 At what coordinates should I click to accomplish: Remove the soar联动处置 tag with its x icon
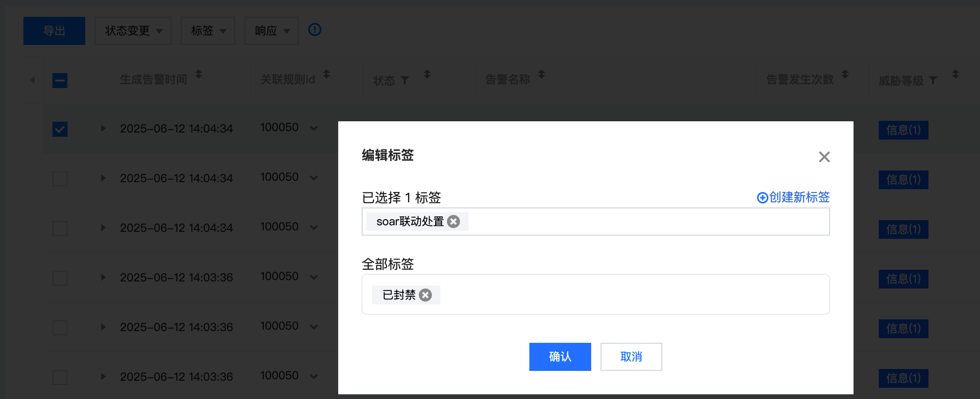coord(453,222)
